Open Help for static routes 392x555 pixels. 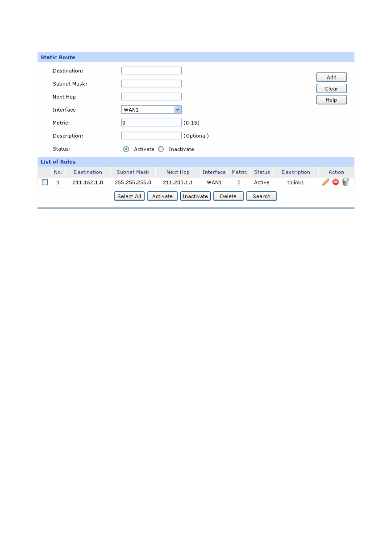tap(331, 100)
